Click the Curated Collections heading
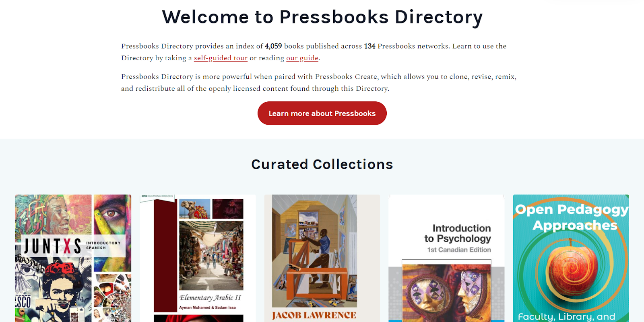 tap(322, 164)
